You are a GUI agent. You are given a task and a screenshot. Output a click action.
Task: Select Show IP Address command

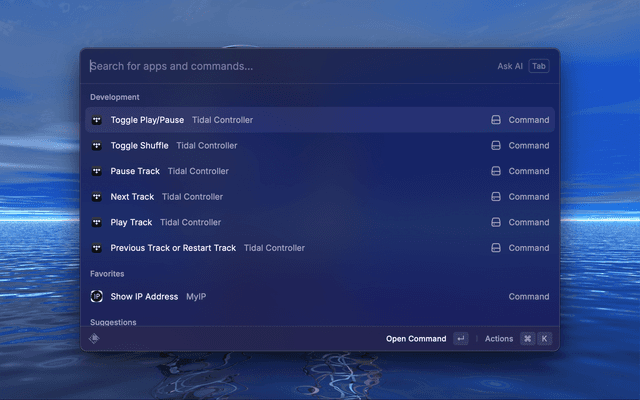[144, 297]
